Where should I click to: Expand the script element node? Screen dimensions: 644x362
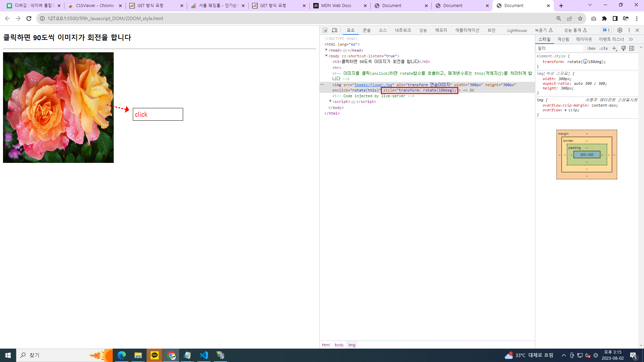330,101
